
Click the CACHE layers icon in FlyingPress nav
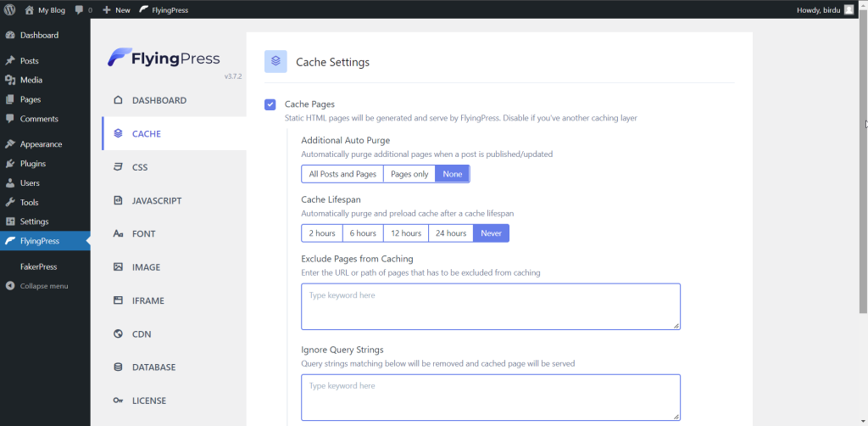click(x=118, y=133)
